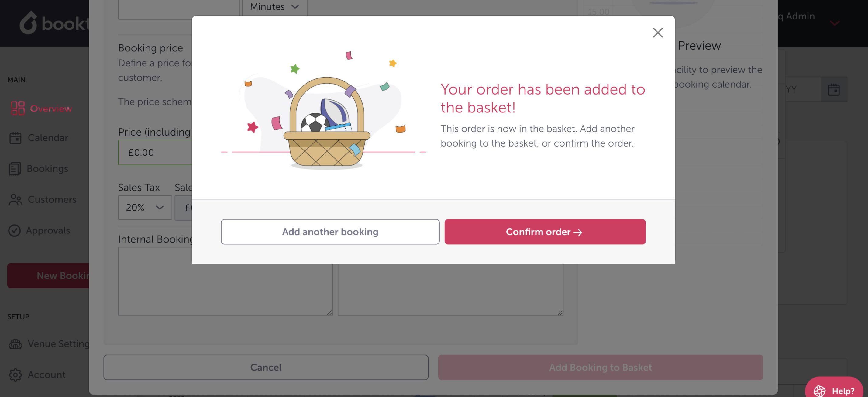Click the Cancel button
The height and width of the screenshot is (397, 868).
(266, 367)
